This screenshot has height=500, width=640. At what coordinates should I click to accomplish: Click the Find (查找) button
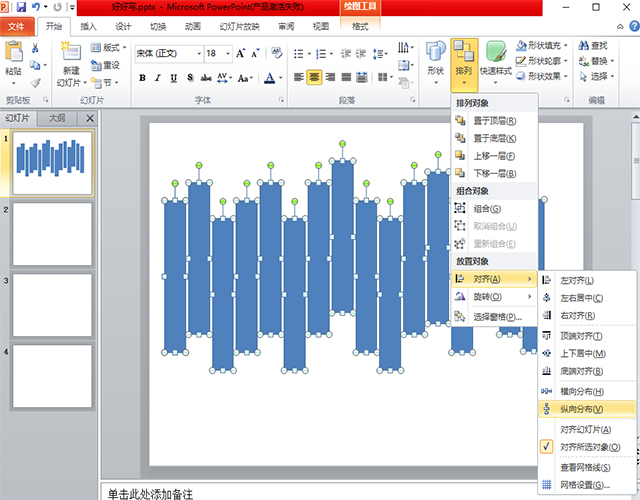pos(593,45)
